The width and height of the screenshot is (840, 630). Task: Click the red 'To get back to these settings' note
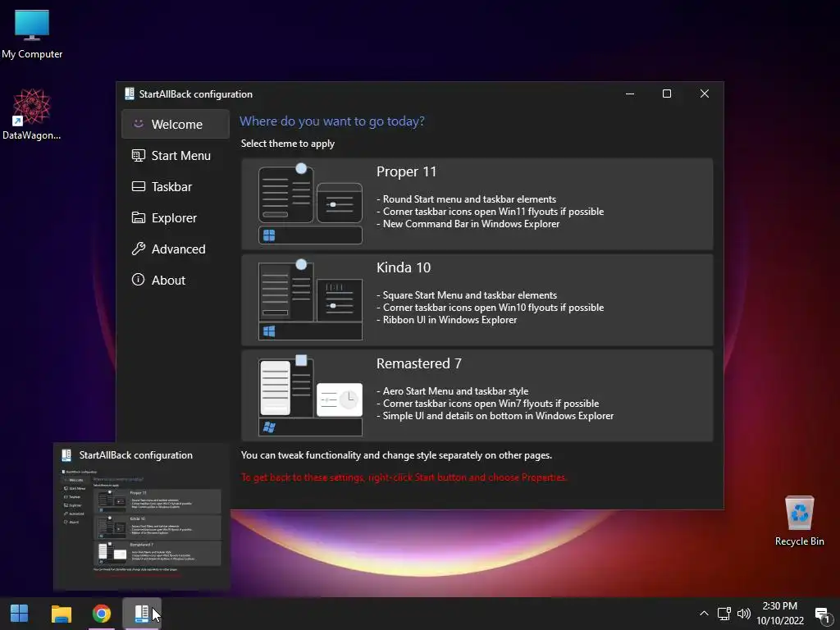click(404, 477)
